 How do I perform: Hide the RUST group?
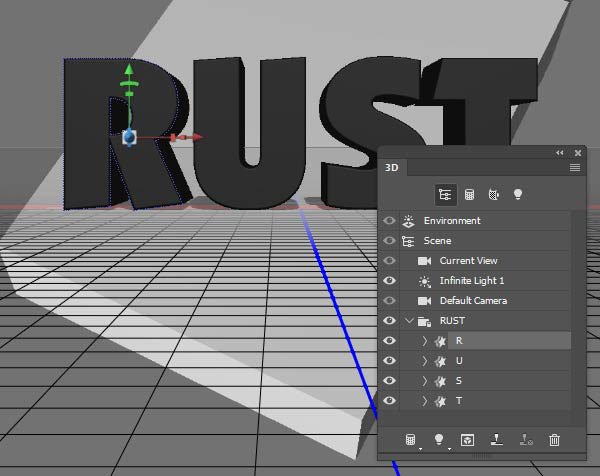(389, 320)
